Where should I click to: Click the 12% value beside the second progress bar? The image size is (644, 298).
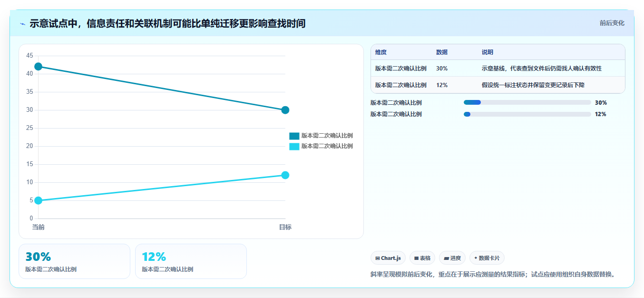pos(601,114)
